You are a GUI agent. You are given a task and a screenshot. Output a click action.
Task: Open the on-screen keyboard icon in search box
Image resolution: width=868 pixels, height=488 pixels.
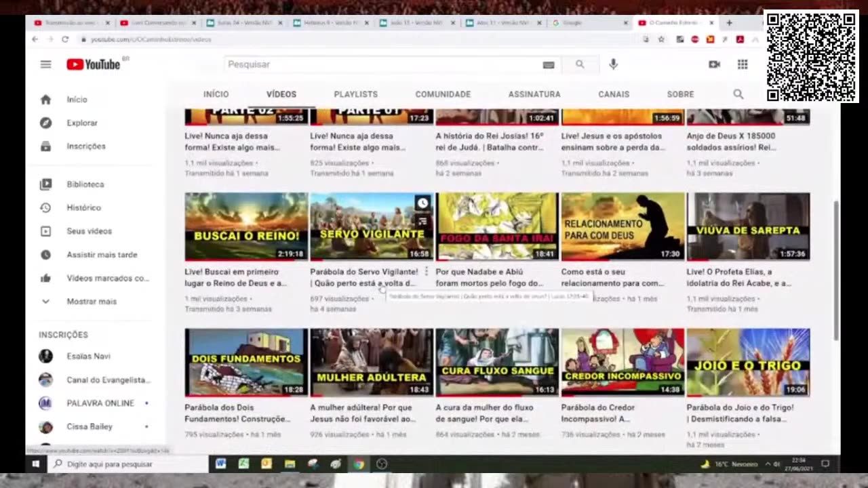[x=549, y=65]
